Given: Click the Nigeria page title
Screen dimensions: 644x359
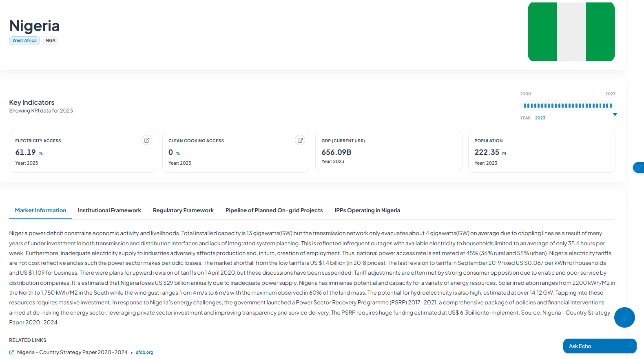Looking at the screenshot, I should click(x=35, y=26).
